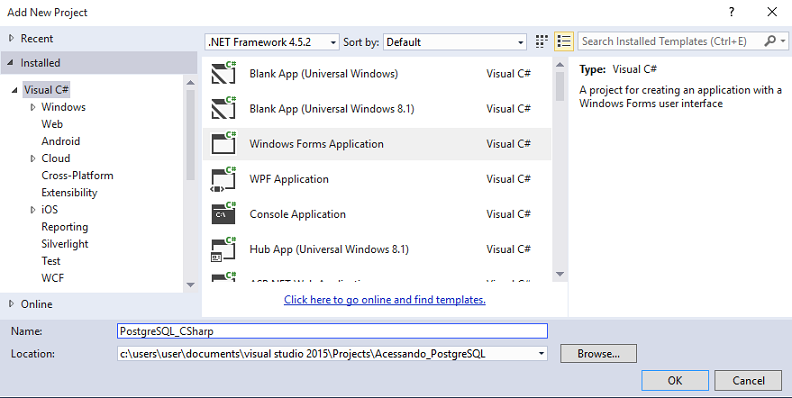Open the Location path dropdown arrow
792x398 pixels.
point(541,354)
